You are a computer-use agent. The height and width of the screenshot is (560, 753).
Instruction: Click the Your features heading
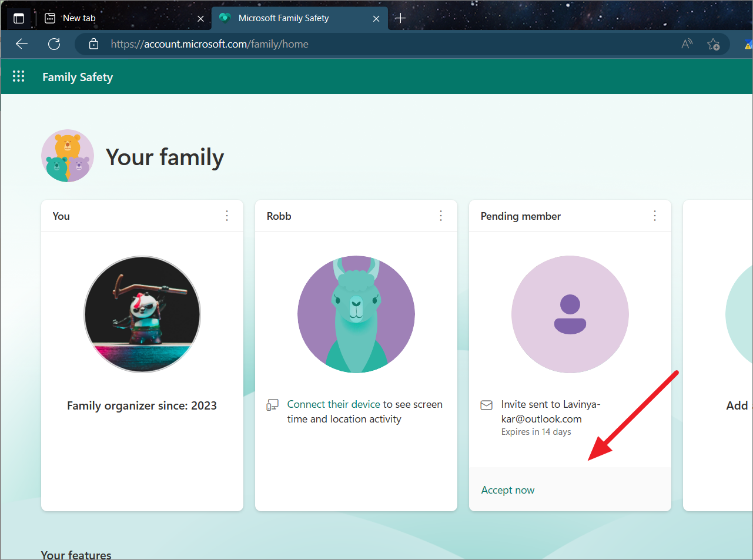[x=76, y=555]
